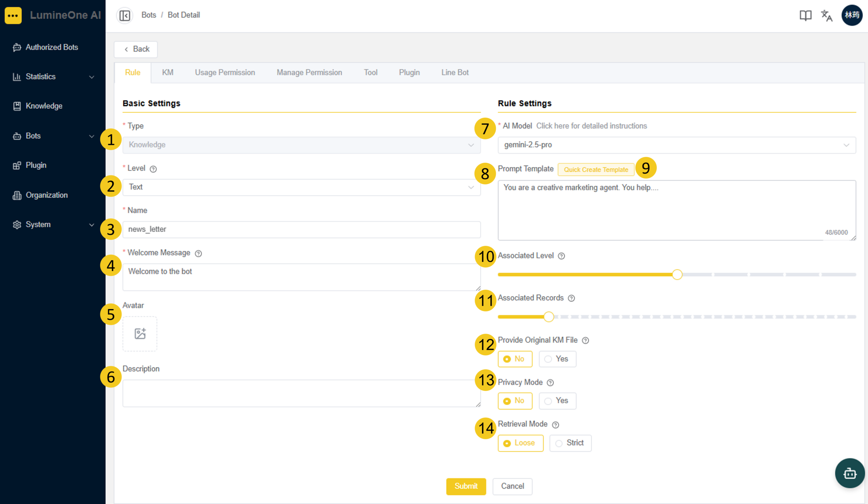868x504 pixels.
Task: Click the Privacy Mode help icon
Action: coord(550,383)
